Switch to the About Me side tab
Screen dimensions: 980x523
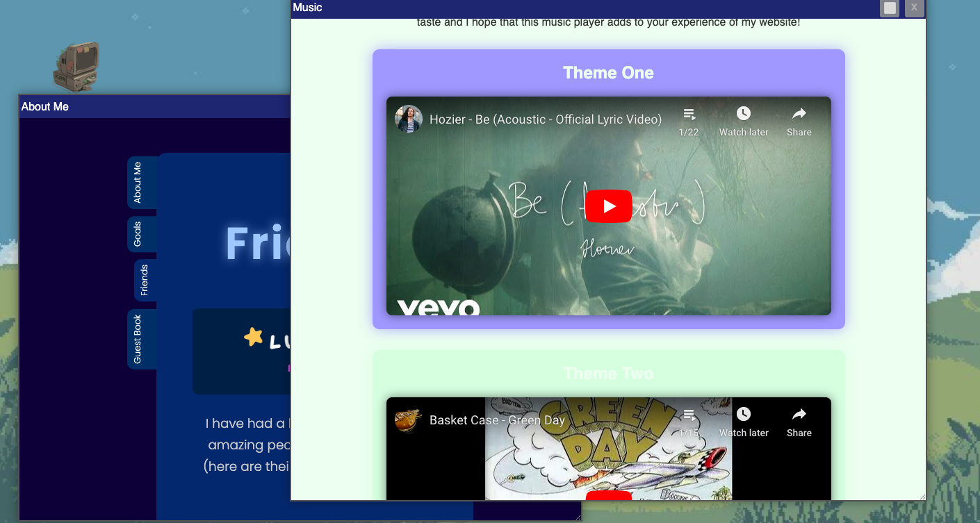click(x=138, y=182)
